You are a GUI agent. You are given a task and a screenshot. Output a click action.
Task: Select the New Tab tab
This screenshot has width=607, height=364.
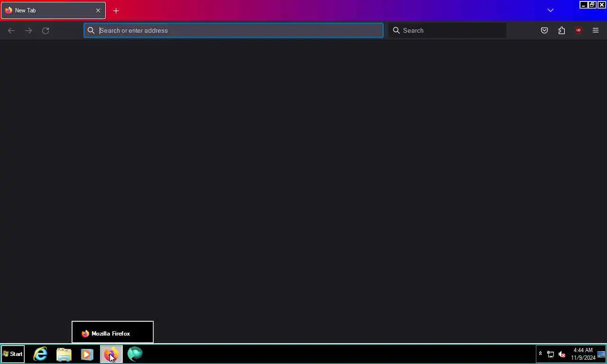(53, 10)
